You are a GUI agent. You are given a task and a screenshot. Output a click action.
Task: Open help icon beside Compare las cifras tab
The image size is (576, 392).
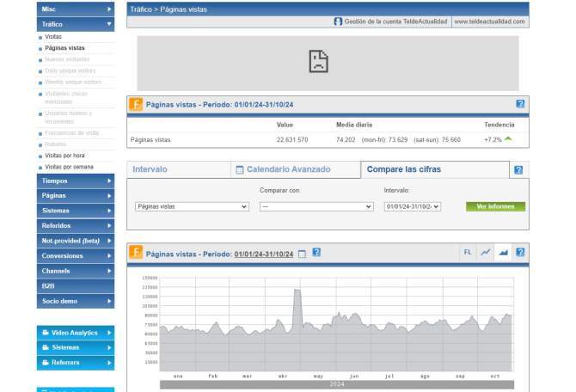(x=518, y=170)
